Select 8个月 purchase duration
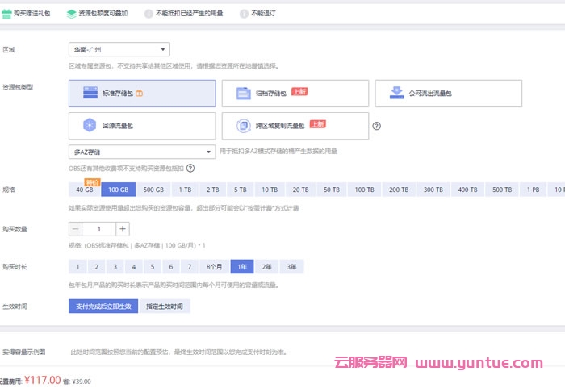Image resolution: width=565 pixels, height=392 pixels. pyautogui.click(x=214, y=266)
